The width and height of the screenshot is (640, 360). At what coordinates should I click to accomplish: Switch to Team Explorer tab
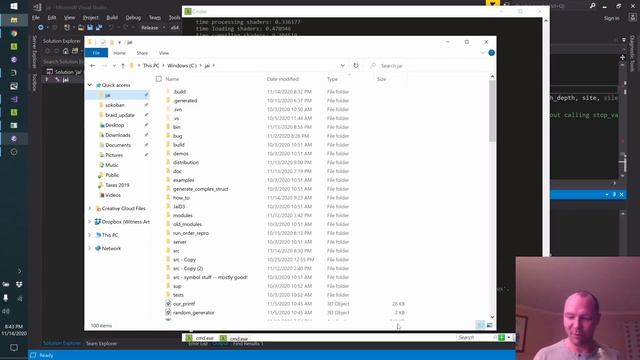tap(102, 343)
